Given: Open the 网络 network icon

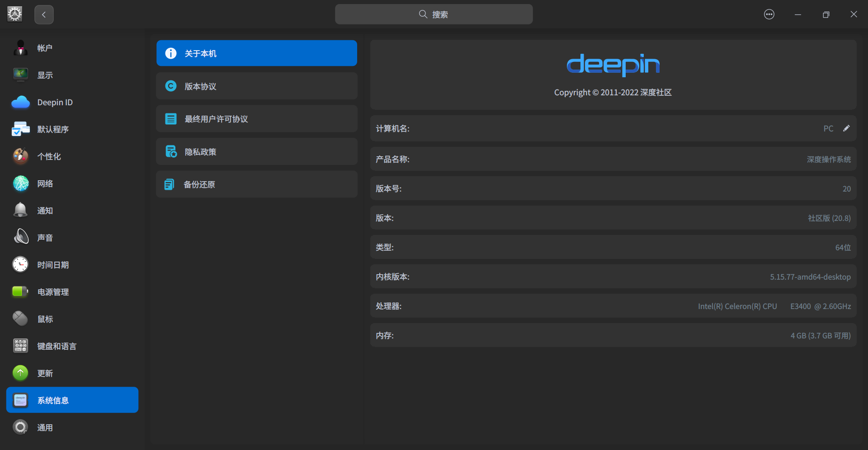Looking at the screenshot, I should pos(20,183).
